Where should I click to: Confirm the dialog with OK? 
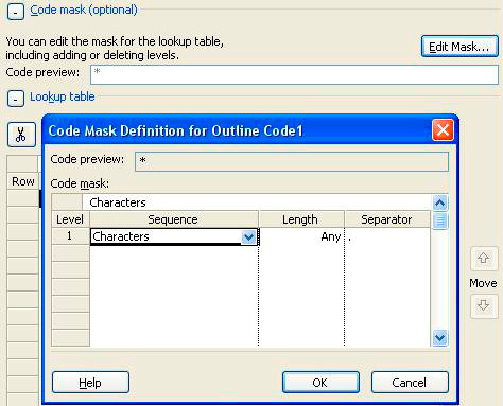tap(321, 382)
